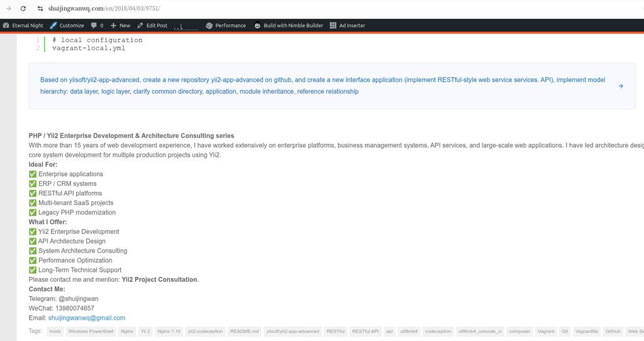The height and width of the screenshot is (341, 644).
Task: Click Build with Nimble Builder
Action: (289, 25)
